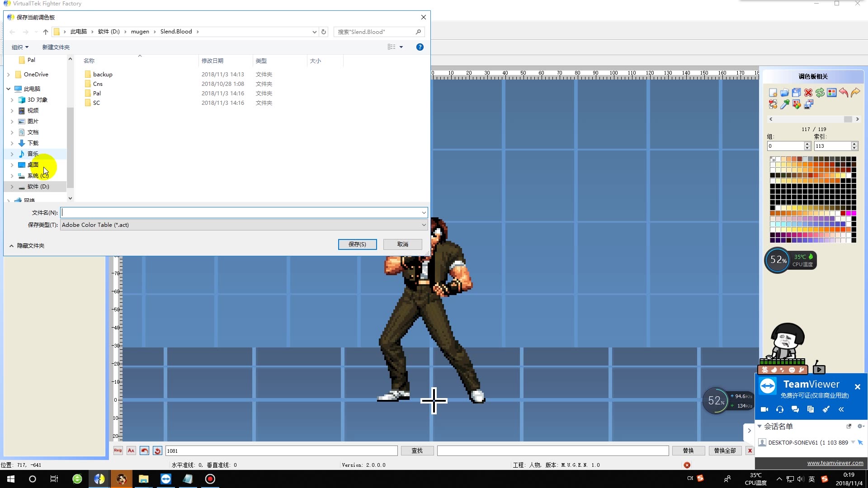Select the top-left swatch in palette grid
868x488 pixels.
[773, 159]
